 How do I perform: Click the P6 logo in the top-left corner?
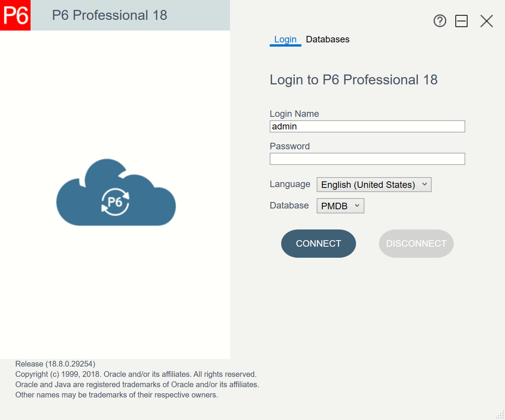click(x=15, y=15)
